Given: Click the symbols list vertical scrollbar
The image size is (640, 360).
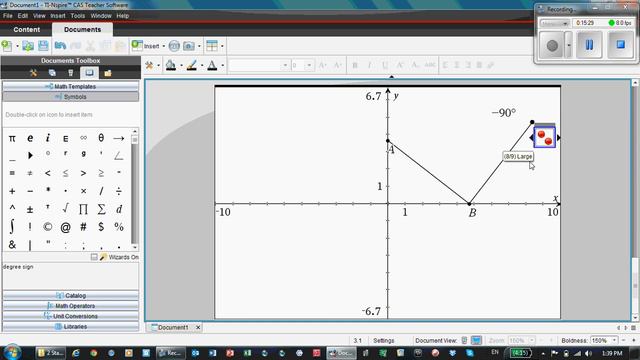Looking at the screenshot, I should pos(135,189).
